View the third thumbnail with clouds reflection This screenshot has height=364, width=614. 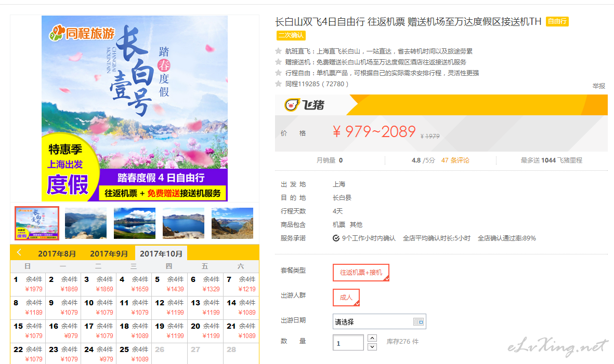point(135,223)
